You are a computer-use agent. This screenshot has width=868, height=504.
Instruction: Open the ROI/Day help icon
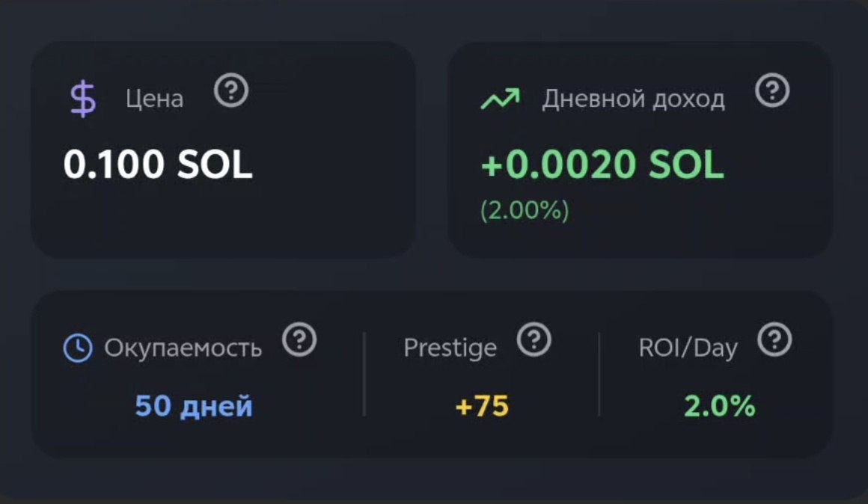tap(774, 340)
